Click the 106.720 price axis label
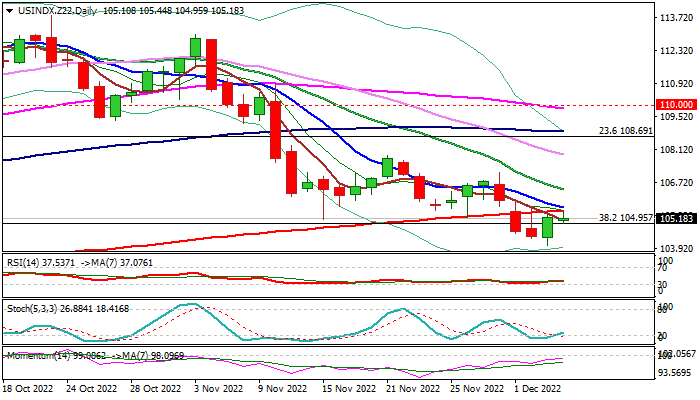Screen dimensions: 700x400 [678, 183]
